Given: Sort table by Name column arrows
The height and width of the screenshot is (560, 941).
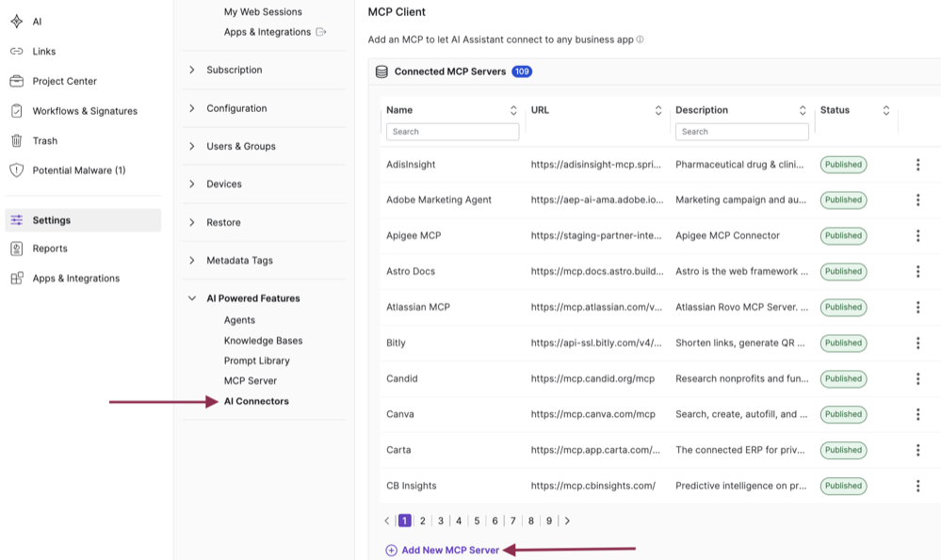Looking at the screenshot, I should pyautogui.click(x=513, y=110).
